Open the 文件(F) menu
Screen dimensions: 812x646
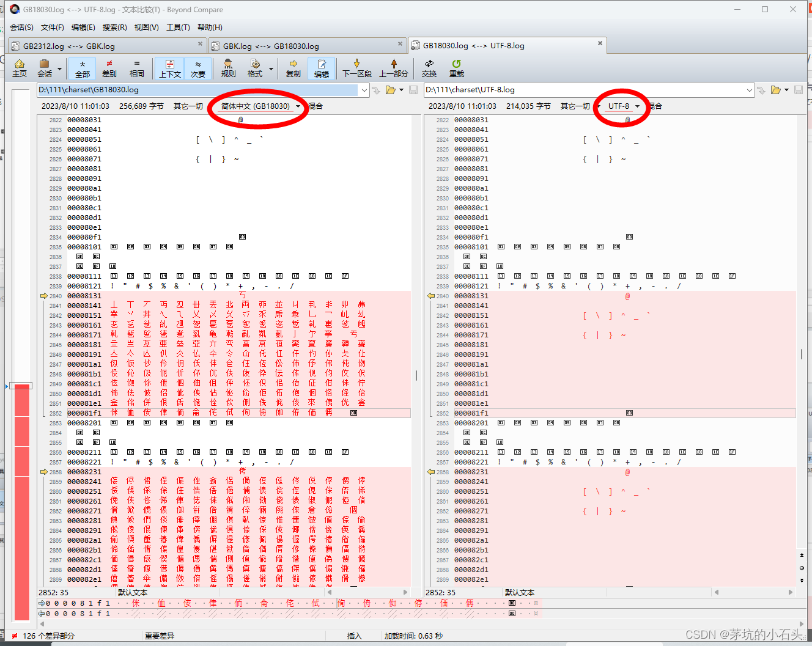tap(52, 27)
